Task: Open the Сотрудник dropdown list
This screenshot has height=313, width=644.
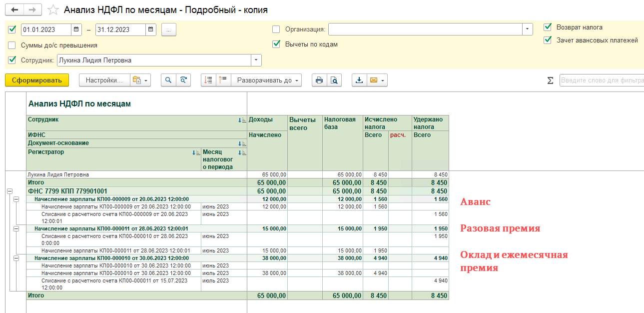Action: coord(256,60)
